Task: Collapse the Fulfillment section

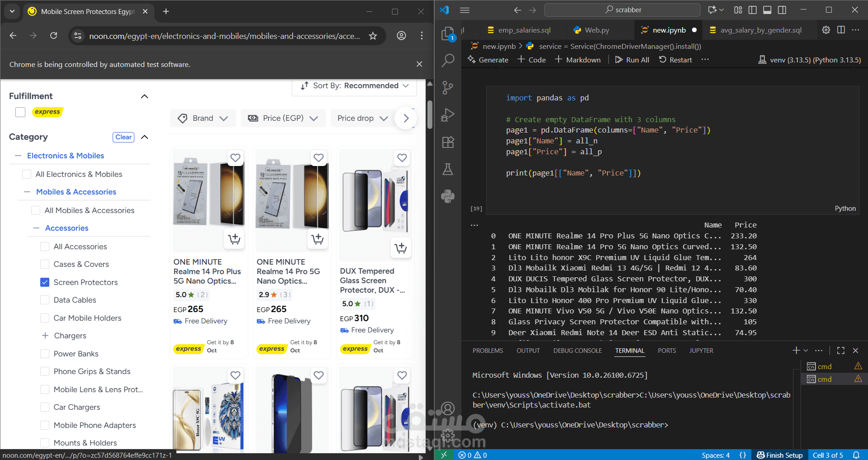Action: tap(145, 96)
